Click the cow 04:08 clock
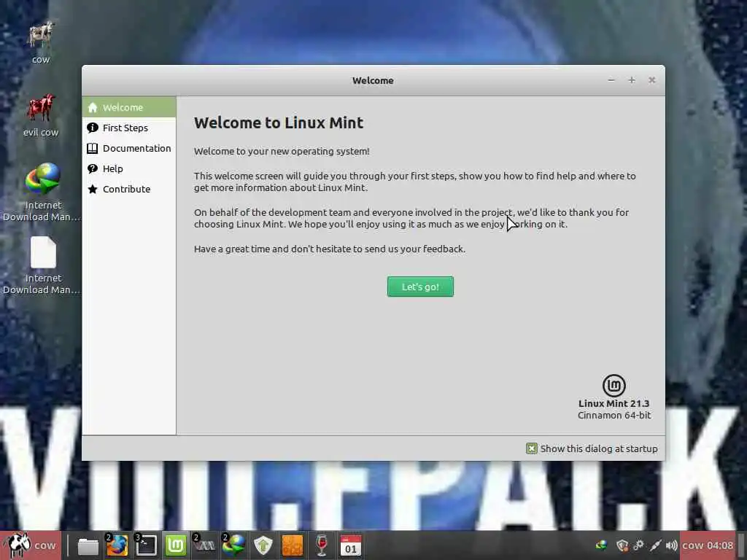The image size is (747, 560). 708,545
